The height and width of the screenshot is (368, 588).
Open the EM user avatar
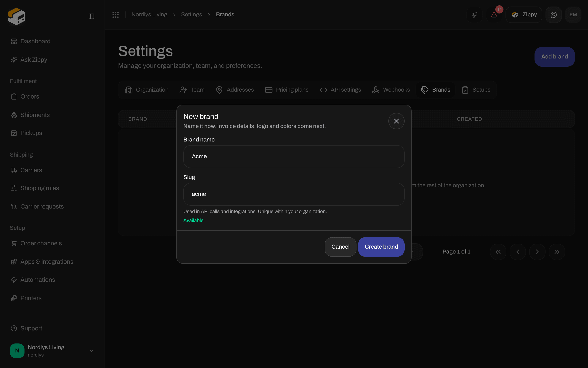coord(573,15)
